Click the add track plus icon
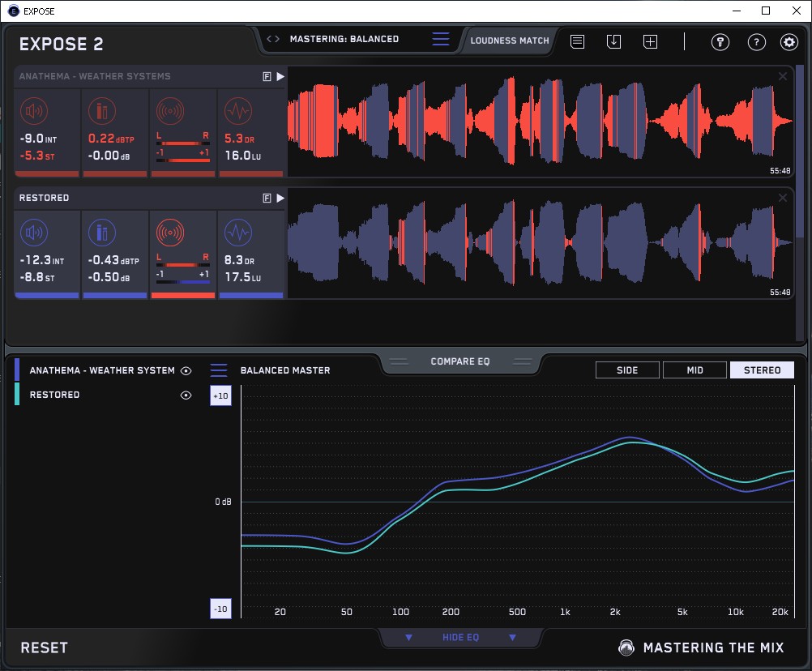This screenshot has width=812, height=671. pyautogui.click(x=650, y=42)
